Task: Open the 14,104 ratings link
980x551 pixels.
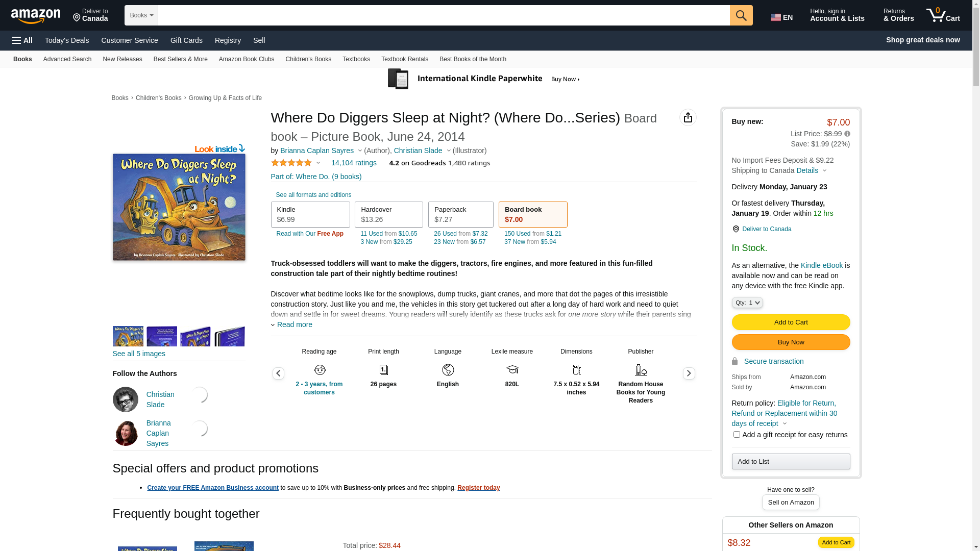Action: click(354, 163)
